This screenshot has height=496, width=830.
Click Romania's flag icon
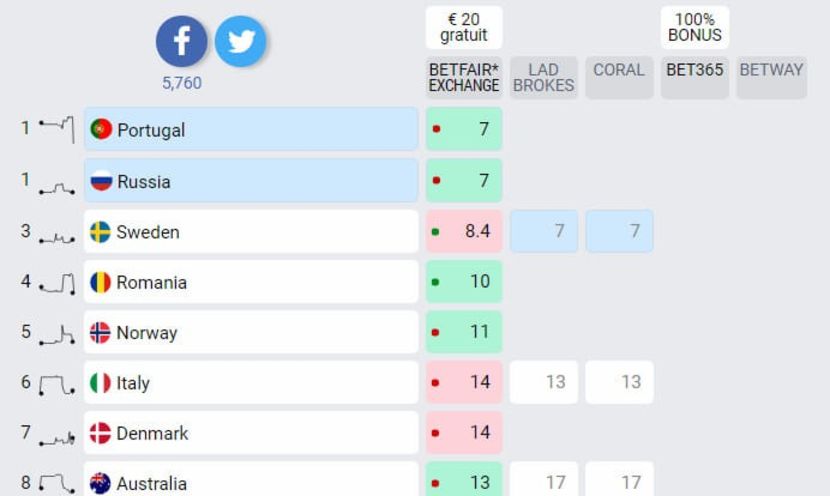point(100,282)
